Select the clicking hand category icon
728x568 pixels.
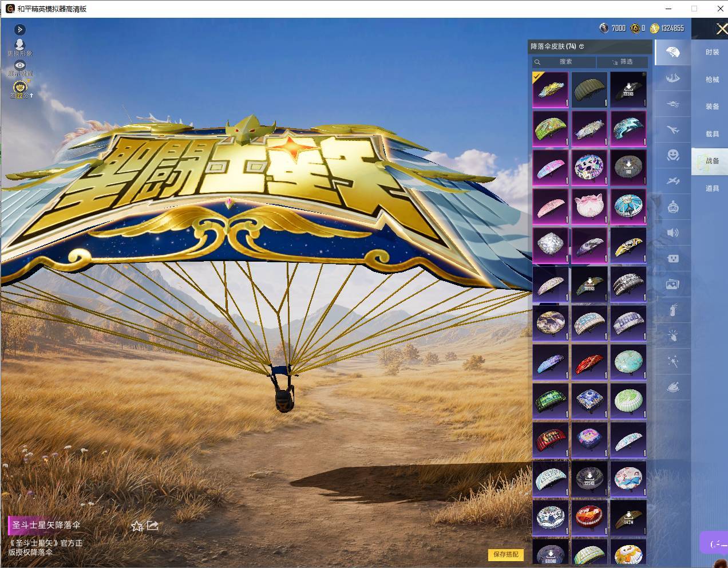[x=673, y=336]
